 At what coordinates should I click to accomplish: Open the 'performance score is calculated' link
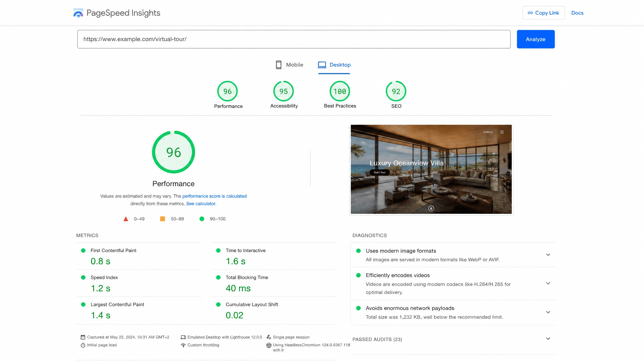[x=214, y=196]
